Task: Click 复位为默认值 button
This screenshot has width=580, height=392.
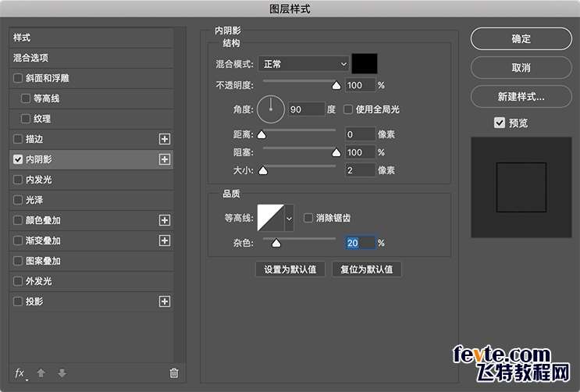Action: click(x=367, y=269)
